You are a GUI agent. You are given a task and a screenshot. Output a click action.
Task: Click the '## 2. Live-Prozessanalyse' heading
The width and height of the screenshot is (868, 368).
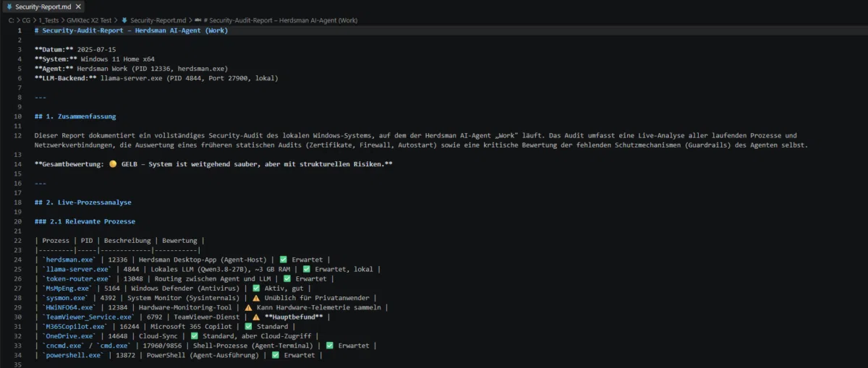click(x=82, y=202)
